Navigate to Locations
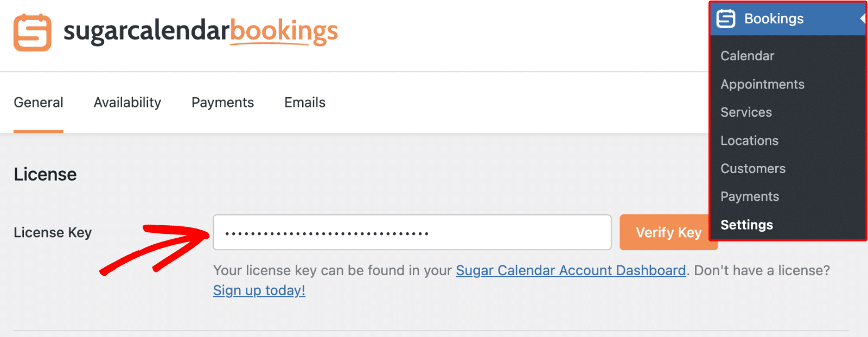 [x=749, y=141]
